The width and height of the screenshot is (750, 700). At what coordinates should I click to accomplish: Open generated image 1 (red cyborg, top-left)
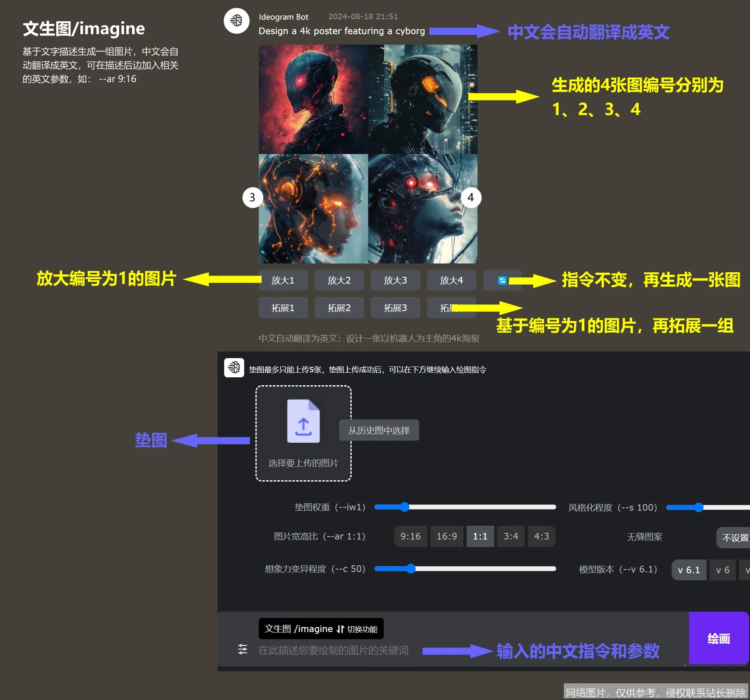click(313, 99)
